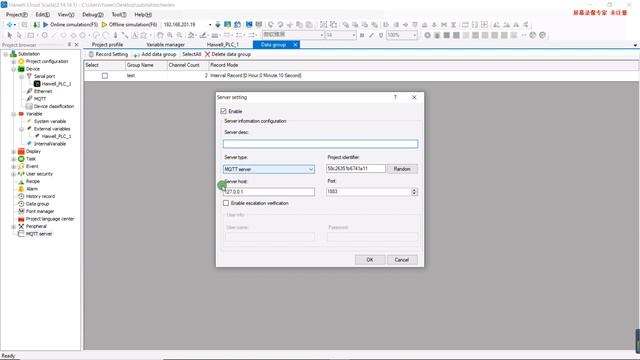Close the Project browser panel
The image size is (640, 360).
[76, 44]
